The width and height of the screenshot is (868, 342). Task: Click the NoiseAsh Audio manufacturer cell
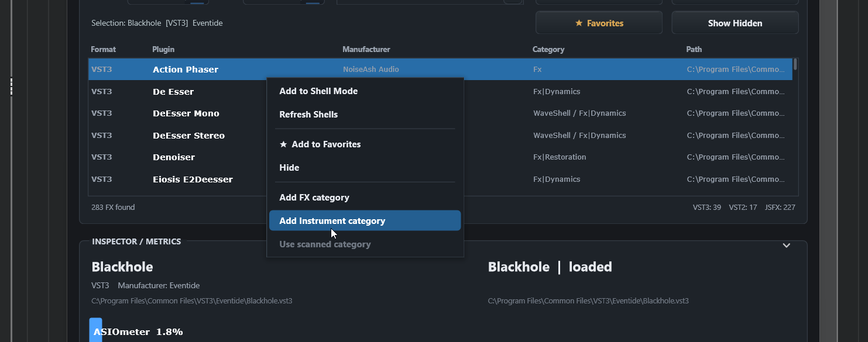pos(371,70)
